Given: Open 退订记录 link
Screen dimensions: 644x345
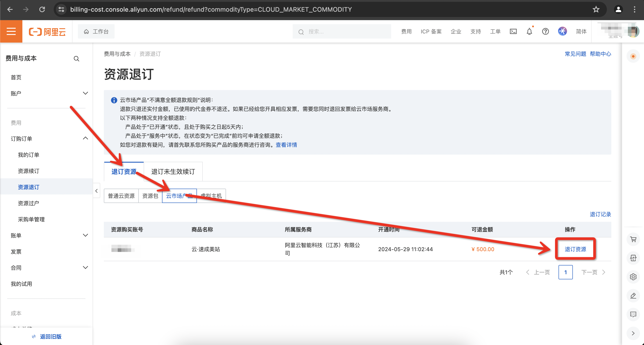Looking at the screenshot, I should coord(600,214).
